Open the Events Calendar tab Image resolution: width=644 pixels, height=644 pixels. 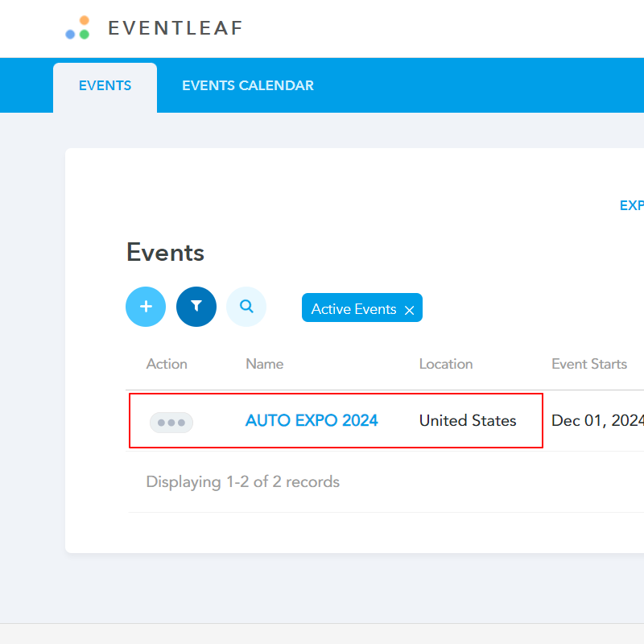click(x=247, y=86)
